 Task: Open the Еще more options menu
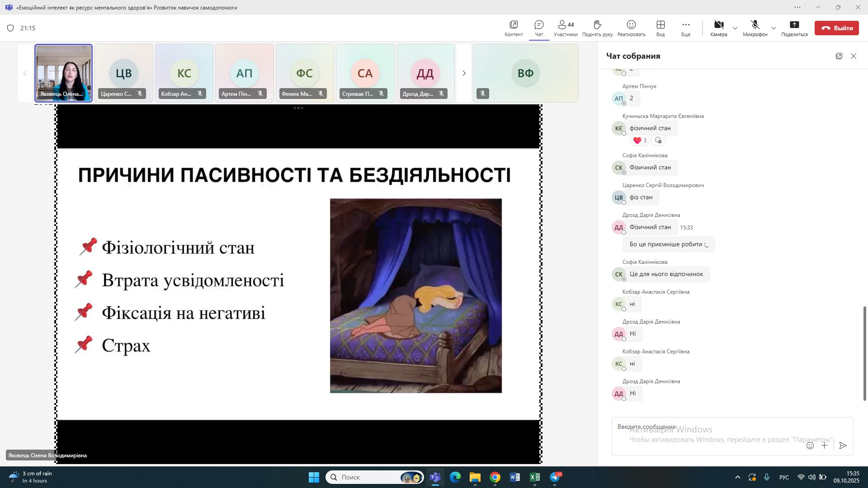686,25
